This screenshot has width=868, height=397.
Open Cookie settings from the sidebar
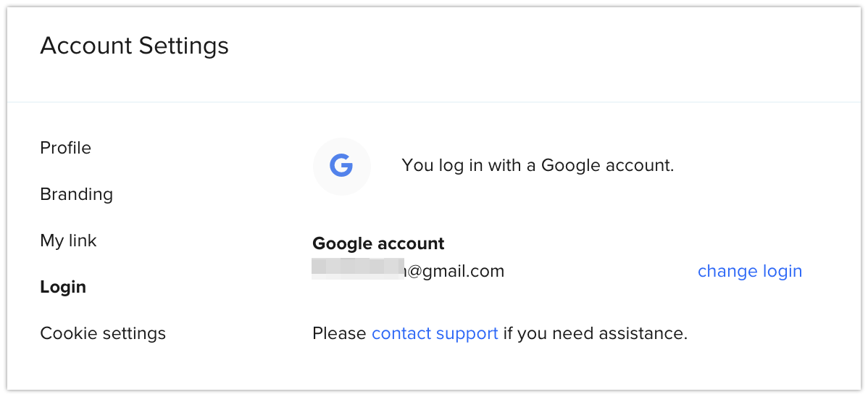click(x=103, y=333)
